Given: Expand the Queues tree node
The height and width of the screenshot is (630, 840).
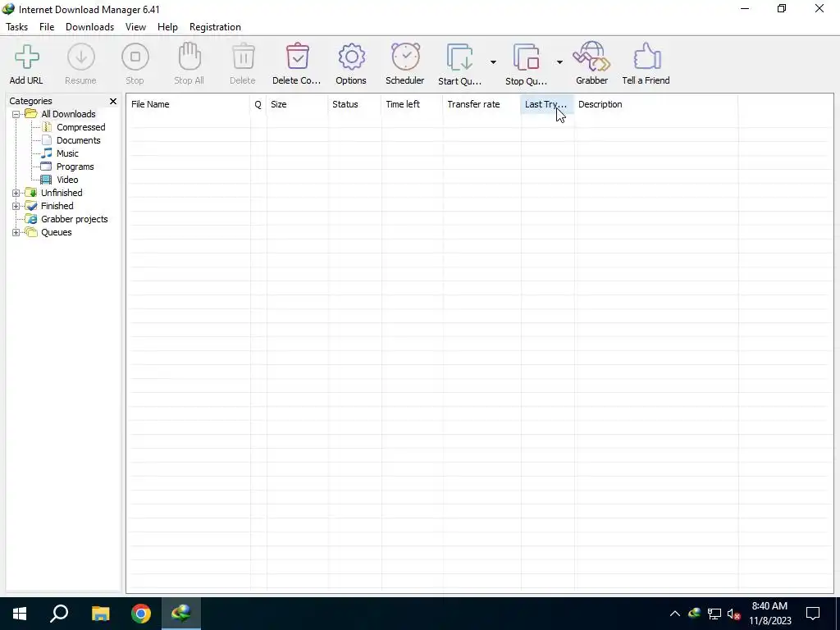Looking at the screenshot, I should pyautogui.click(x=16, y=232).
